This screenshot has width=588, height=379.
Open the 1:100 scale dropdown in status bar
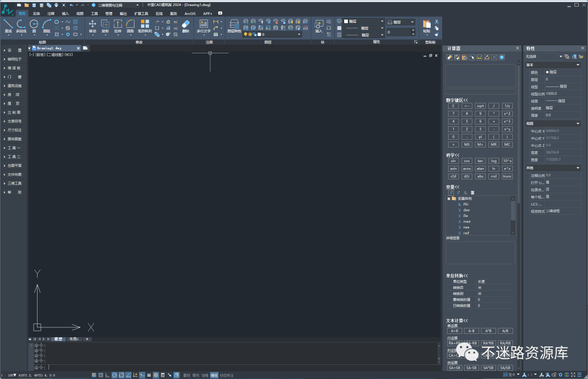9,375
